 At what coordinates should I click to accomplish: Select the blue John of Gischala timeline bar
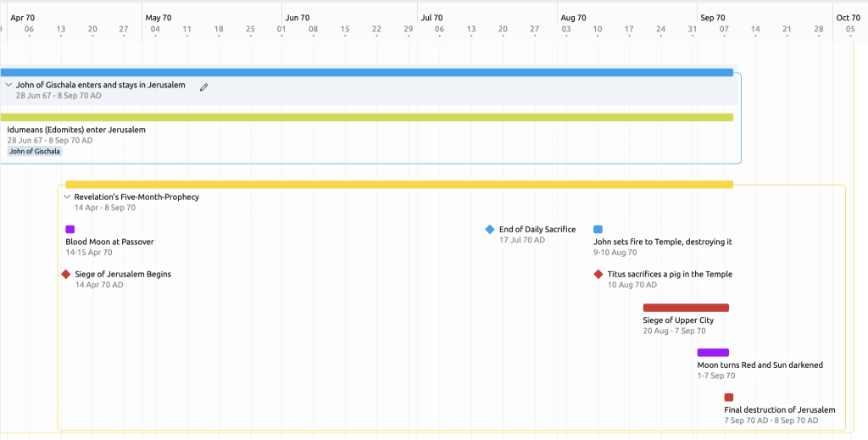366,73
